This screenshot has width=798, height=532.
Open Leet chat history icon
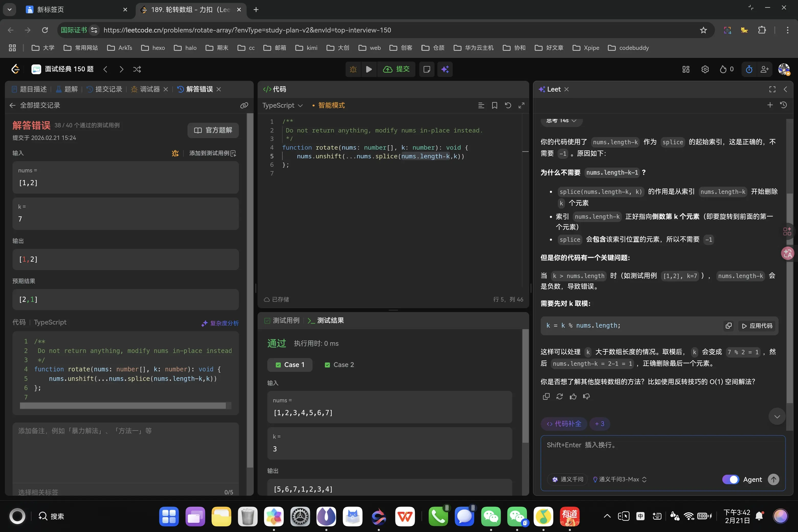click(x=783, y=105)
